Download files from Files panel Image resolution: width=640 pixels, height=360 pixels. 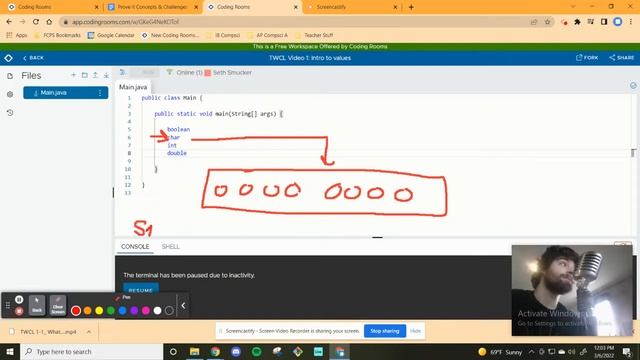106,75
